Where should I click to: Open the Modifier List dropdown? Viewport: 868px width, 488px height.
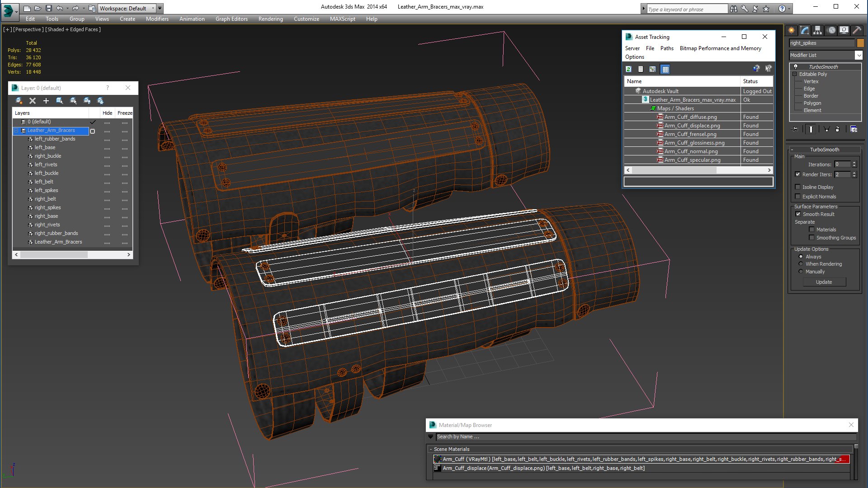[859, 55]
